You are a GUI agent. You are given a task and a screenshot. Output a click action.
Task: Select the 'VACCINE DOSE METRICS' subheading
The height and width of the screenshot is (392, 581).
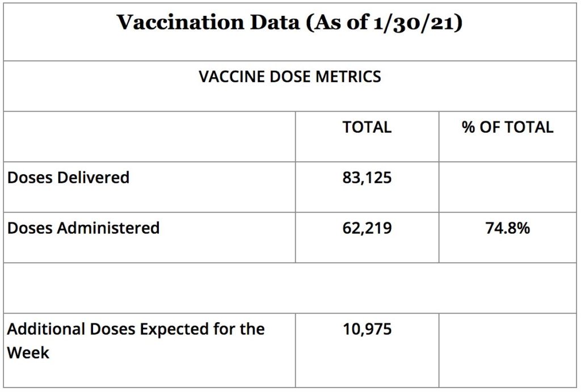(289, 77)
